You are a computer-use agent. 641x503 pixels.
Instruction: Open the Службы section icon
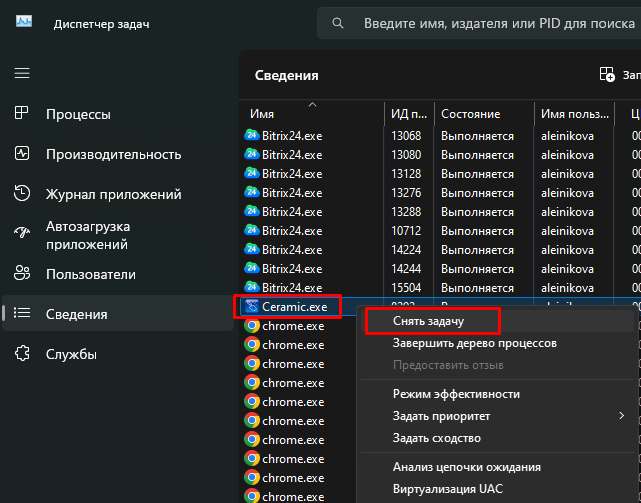pos(22,354)
